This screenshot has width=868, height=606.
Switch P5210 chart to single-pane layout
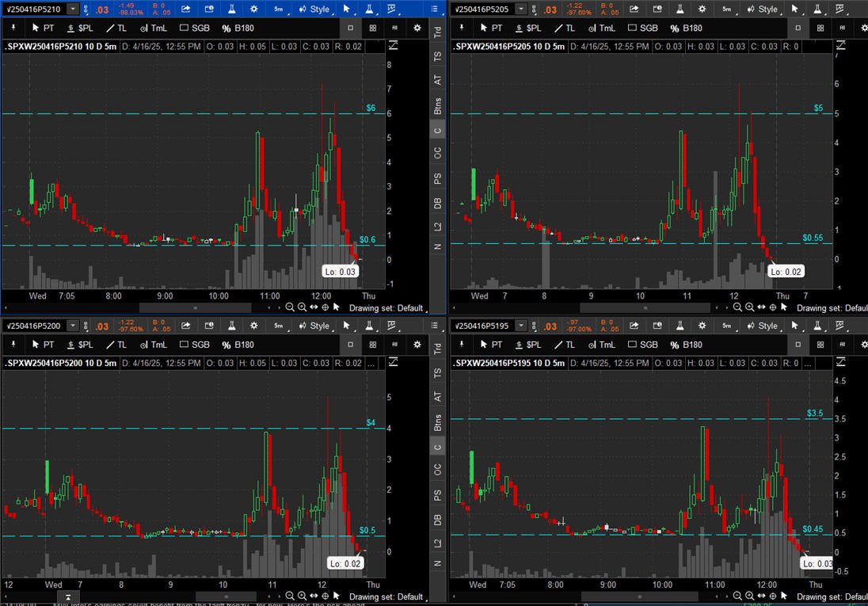[350, 28]
